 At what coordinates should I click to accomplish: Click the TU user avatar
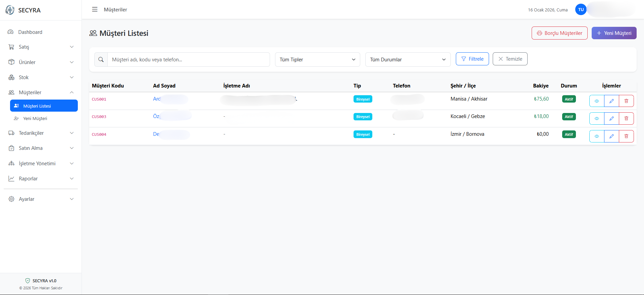pyautogui.click(x=581, y=10)
